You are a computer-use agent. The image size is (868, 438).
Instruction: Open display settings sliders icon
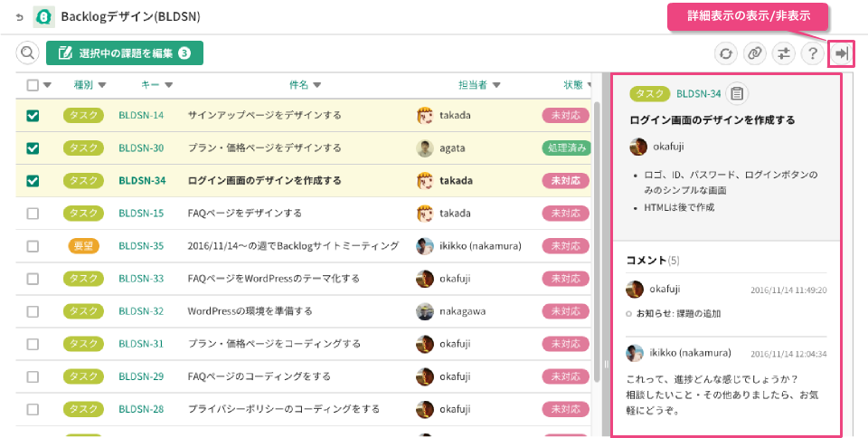tap(783, 53)
